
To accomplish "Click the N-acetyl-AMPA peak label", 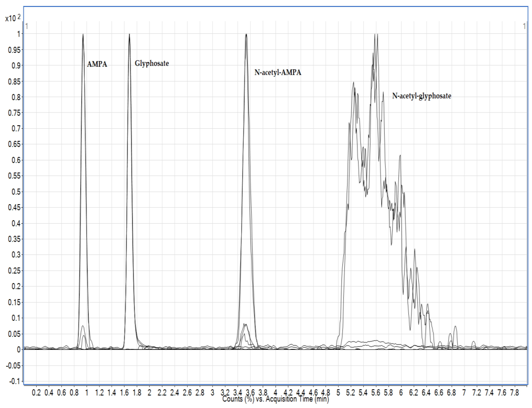I will click(278, 72).
